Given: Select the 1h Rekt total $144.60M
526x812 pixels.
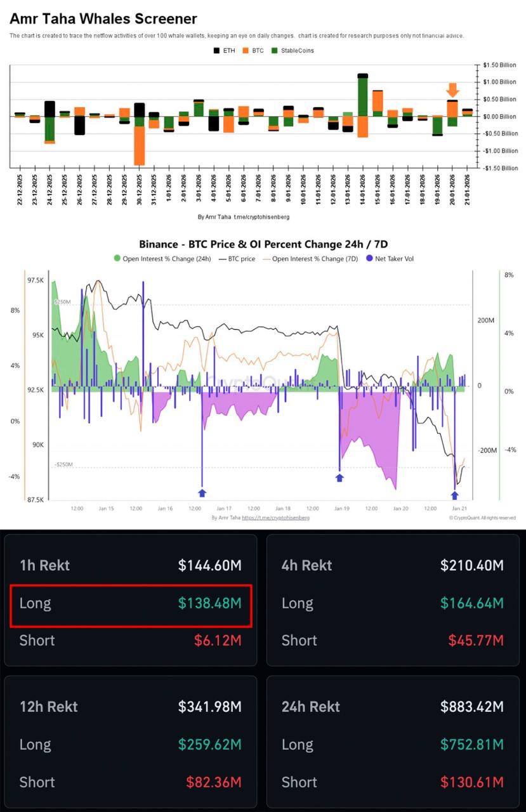Looking at the screenshot, I should (209, 565).
